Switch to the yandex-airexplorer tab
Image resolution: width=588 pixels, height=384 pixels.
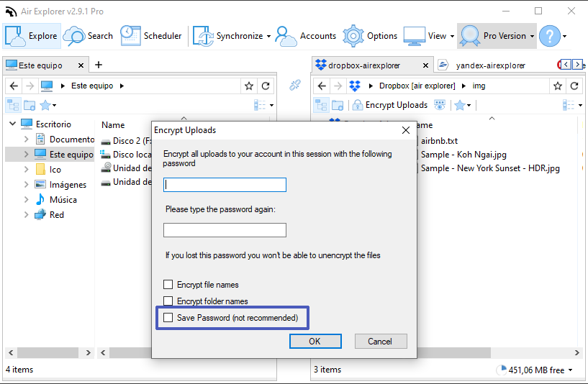point(491,65)
